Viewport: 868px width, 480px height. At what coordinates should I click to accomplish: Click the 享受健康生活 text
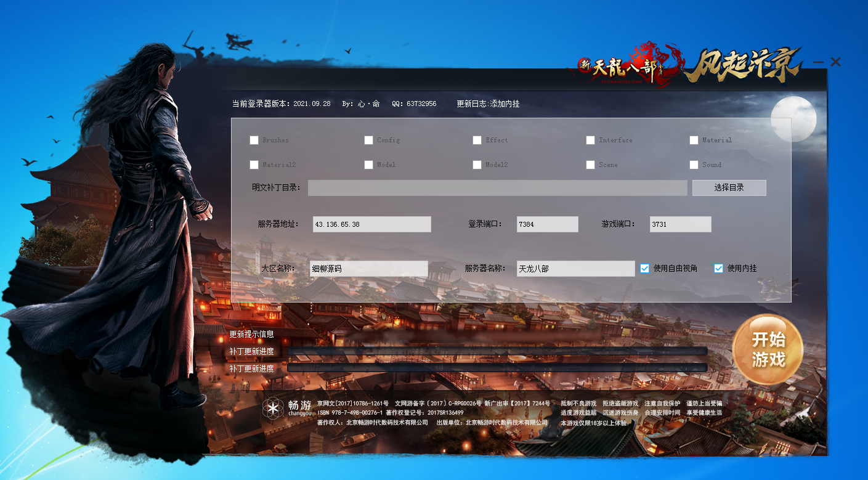coord(704,412)
